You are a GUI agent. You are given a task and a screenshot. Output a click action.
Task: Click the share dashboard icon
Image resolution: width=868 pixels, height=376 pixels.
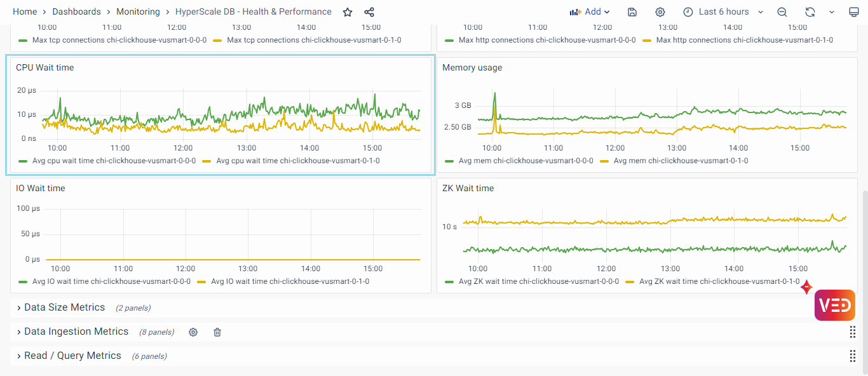(369, 12)
